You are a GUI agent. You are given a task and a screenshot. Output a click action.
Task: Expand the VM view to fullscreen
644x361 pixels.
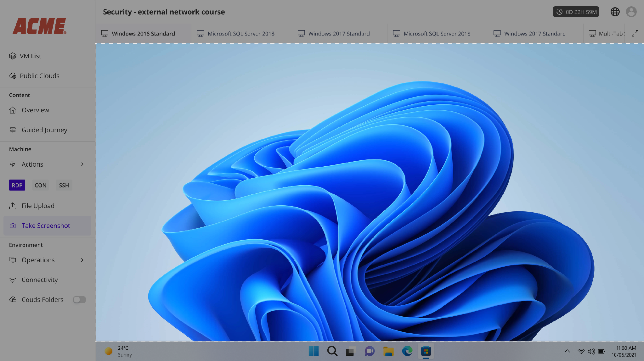coord(635,33)
